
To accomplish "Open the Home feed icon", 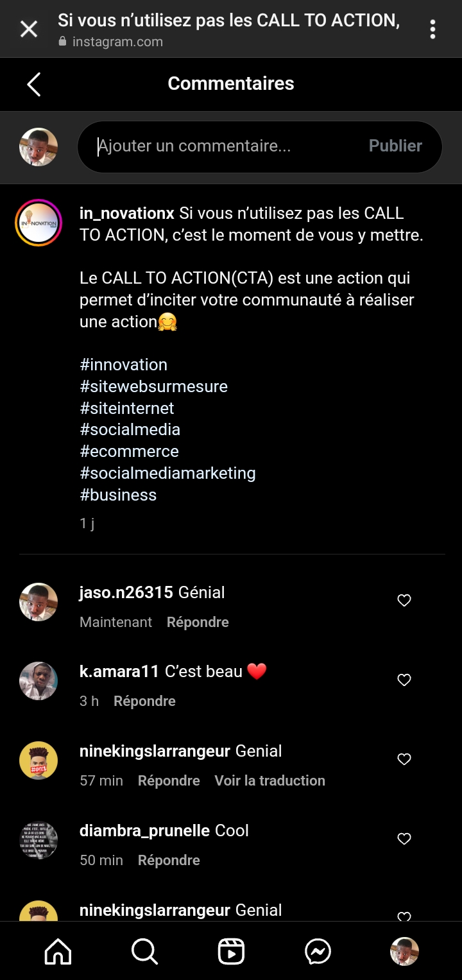I will pos(58,952).
